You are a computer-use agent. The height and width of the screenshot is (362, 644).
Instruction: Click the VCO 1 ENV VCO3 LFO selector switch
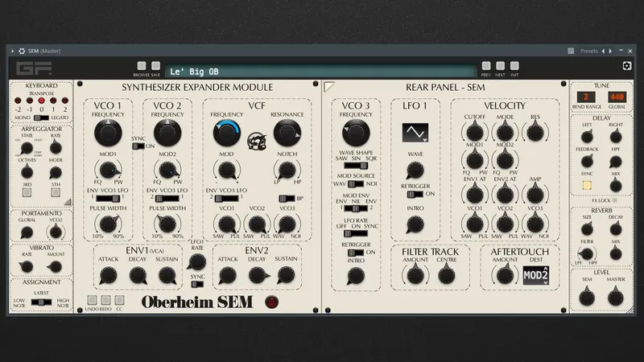click(x=108, y=198)
